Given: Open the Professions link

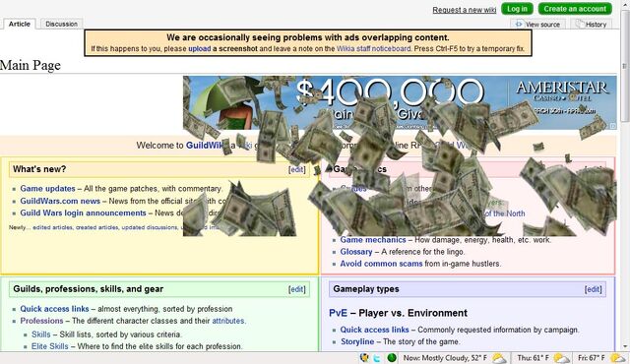Looking at the screenshot, I should (x=41, y=321).
